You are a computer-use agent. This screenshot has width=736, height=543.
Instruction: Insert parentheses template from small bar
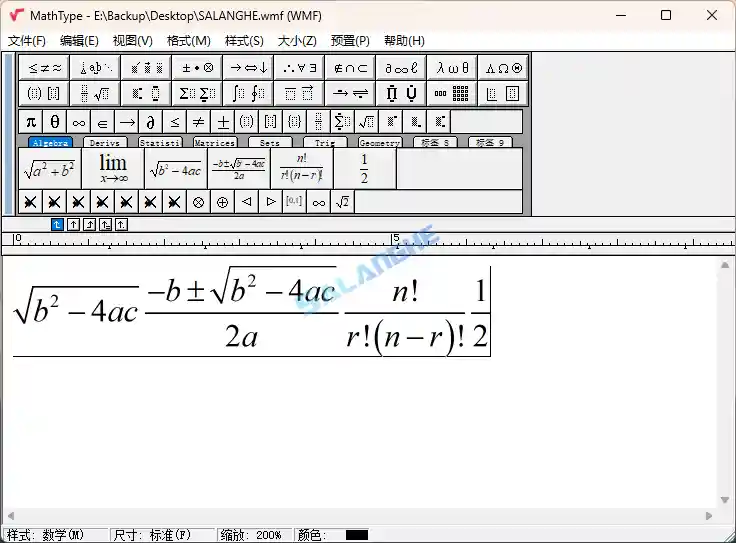(x=246, y=122)
